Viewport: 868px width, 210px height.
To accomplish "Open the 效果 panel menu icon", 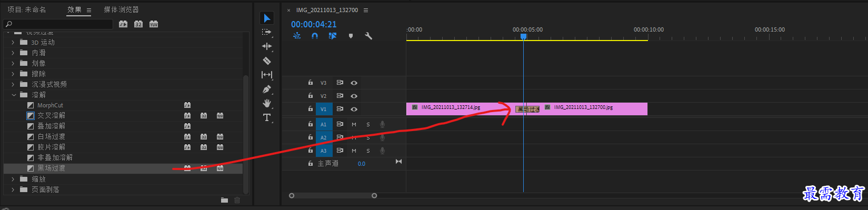I will click(89, 10).
